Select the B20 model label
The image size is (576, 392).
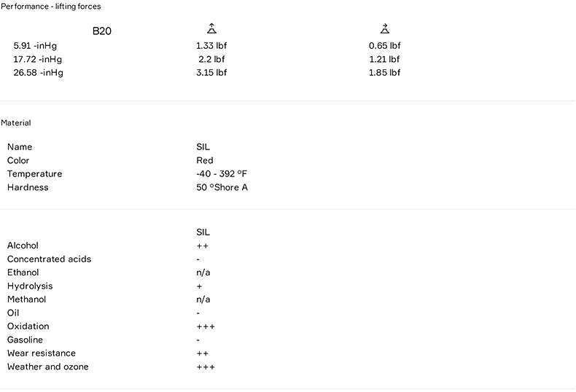pos(102,31)
